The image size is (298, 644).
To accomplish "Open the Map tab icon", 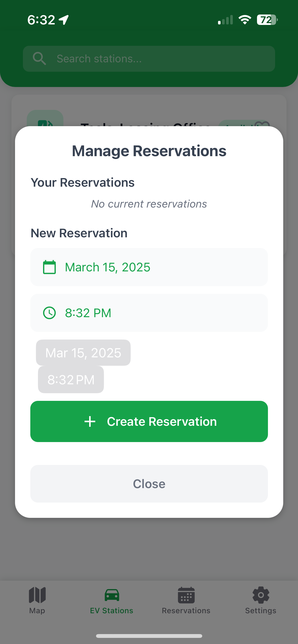I will tap(37, 595).
